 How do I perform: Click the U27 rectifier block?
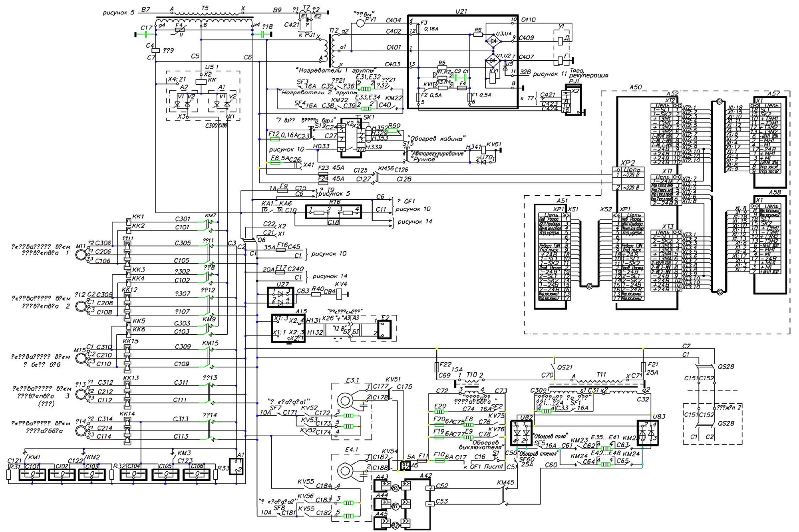(280, 297)
